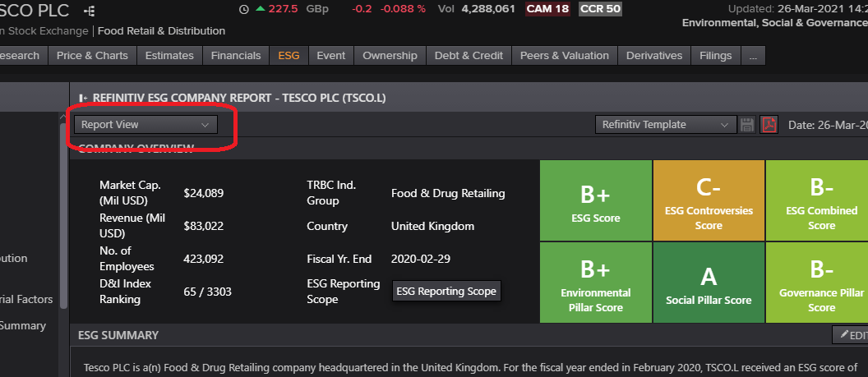Open the Report View dropdown

pos(145,125)
